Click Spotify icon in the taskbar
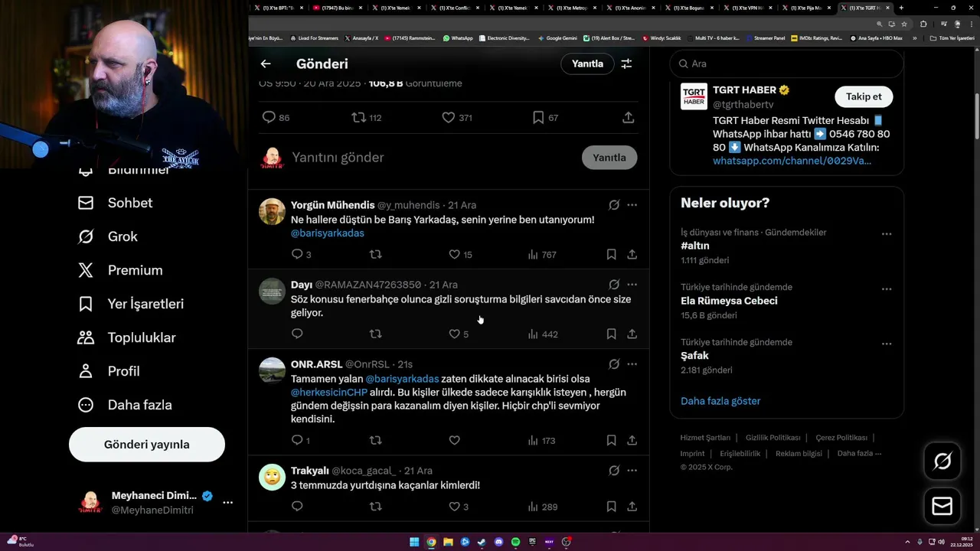The image size is (980, 551). (x=515, y=542)
